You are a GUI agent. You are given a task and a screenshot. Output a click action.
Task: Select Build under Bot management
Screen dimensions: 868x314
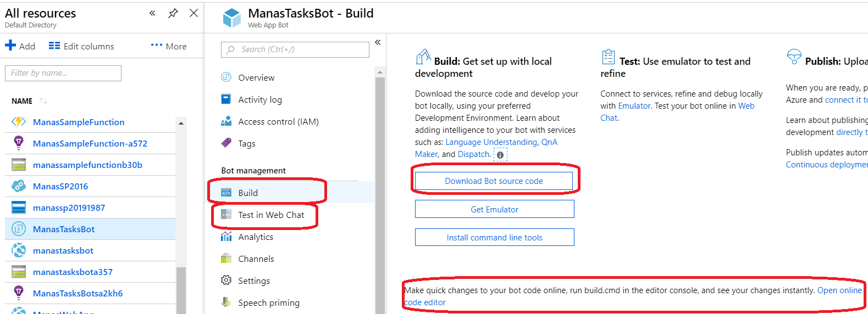point(248,193)
